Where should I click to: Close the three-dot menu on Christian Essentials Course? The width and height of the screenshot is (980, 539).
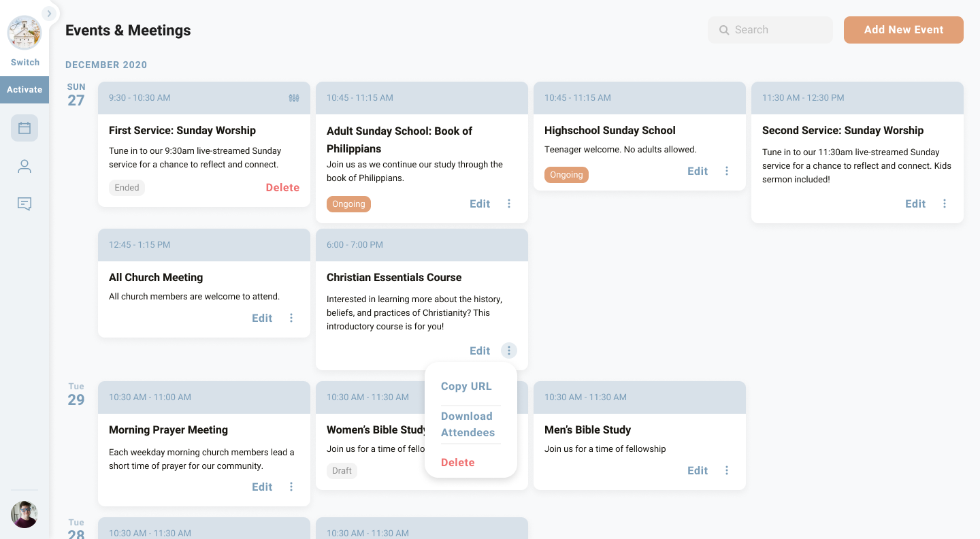pyautogui.click(x=509, y=350)
